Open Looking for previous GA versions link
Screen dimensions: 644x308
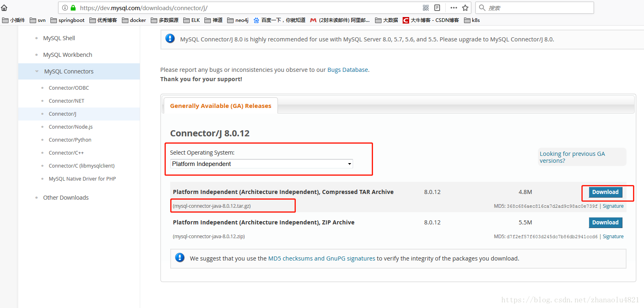tap(572, 157)
